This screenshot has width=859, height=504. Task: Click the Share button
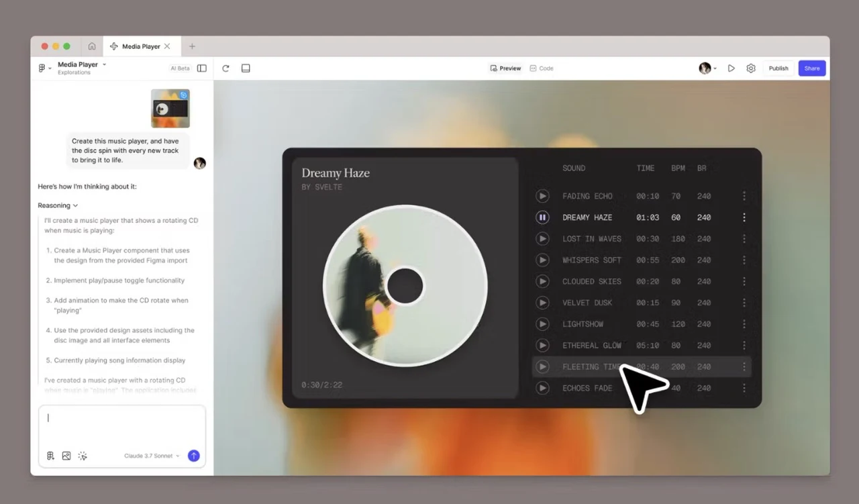click(x=812, y=68)
